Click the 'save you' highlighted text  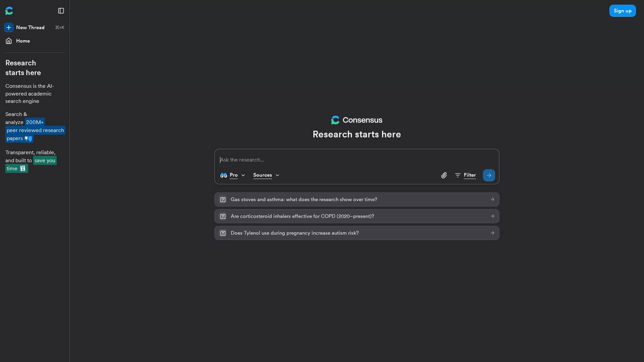point(45,161)
